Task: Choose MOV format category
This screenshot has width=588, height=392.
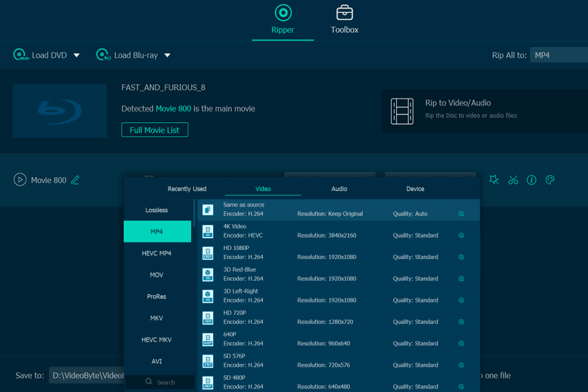Action: 157,275
